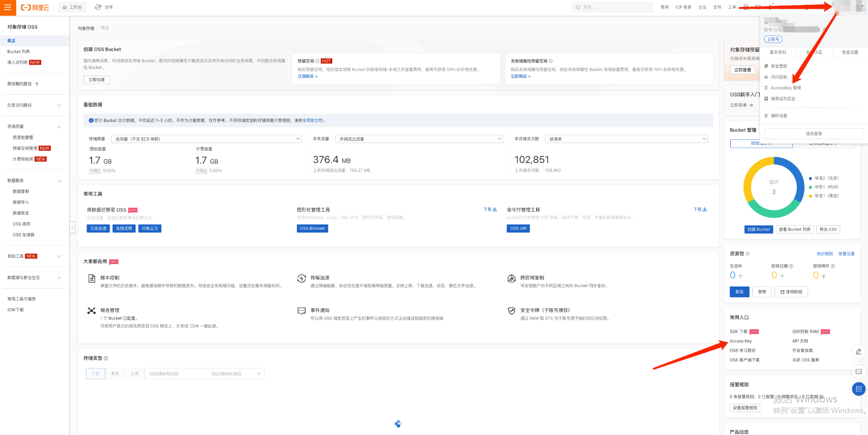Collapse 数据服务 sidebar group
868x435 pixels.
[59, 181]
